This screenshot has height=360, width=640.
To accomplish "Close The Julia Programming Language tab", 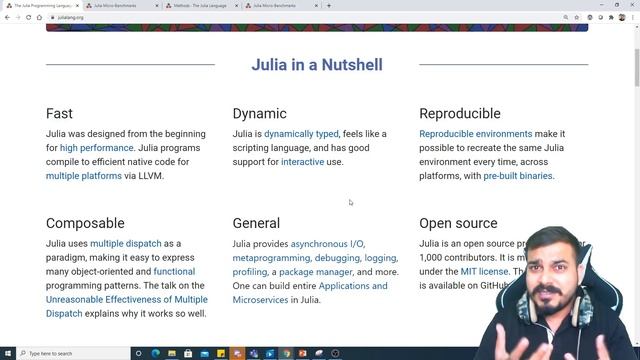I will click(x=77, y=6).
